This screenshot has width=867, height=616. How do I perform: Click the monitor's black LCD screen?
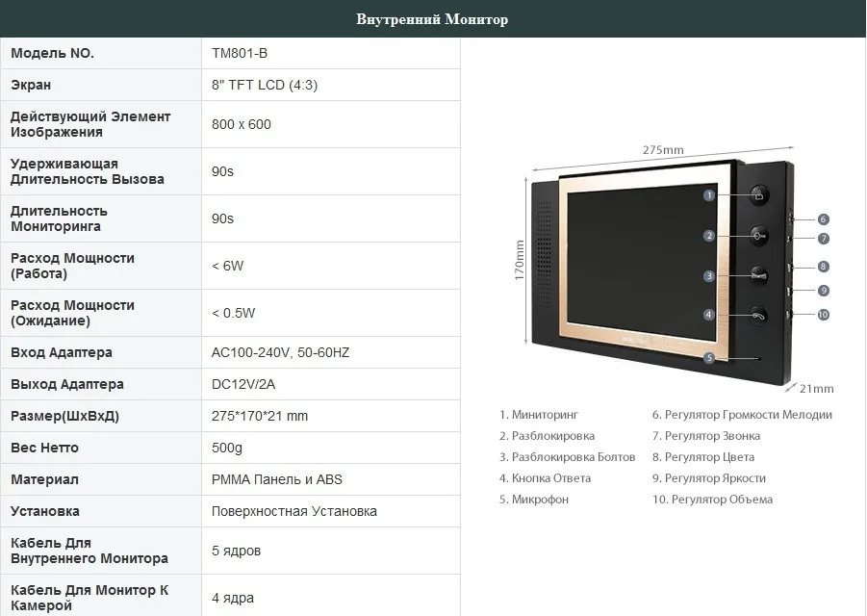642,260
